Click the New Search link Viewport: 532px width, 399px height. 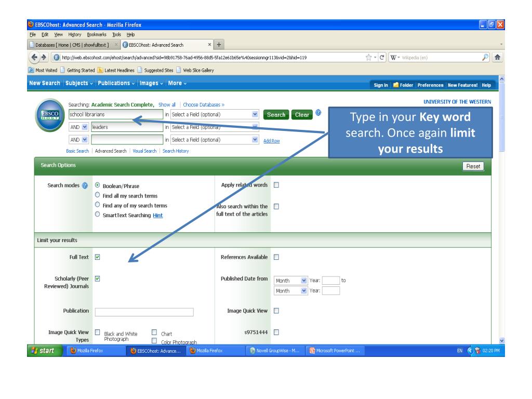[45, 83]
